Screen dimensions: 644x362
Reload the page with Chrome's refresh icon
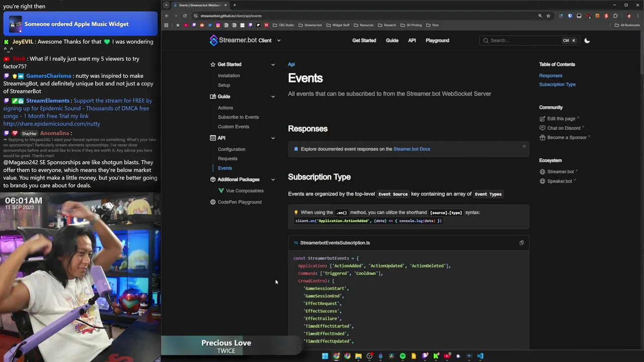185,16
